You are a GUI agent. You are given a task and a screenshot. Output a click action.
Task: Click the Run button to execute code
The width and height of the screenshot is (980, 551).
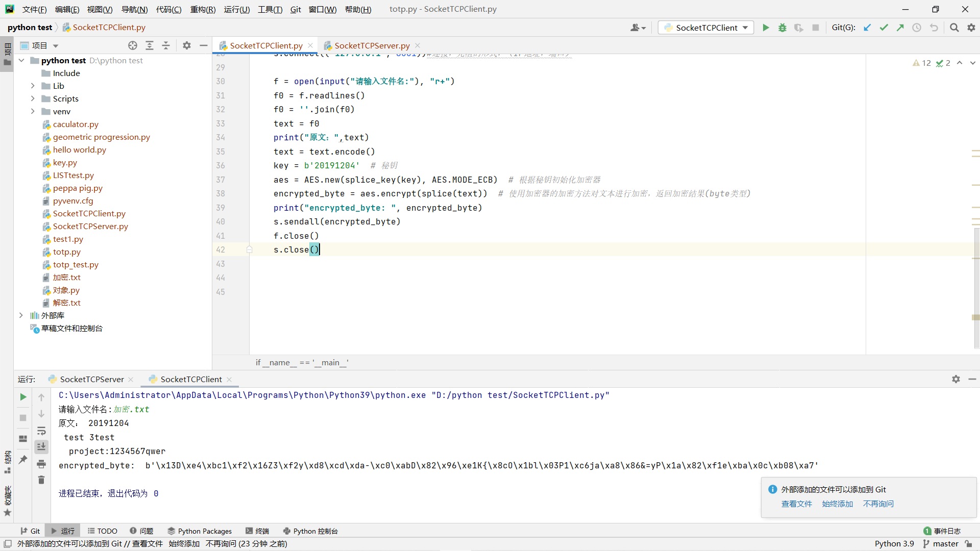pos(765,27)
